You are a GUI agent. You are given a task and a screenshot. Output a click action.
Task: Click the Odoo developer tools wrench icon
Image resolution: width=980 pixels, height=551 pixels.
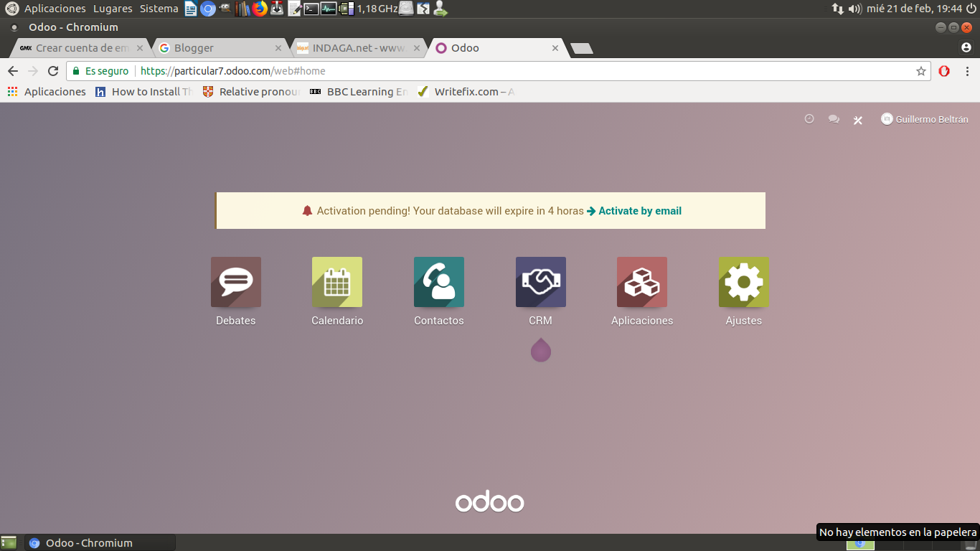coord(857,120)
